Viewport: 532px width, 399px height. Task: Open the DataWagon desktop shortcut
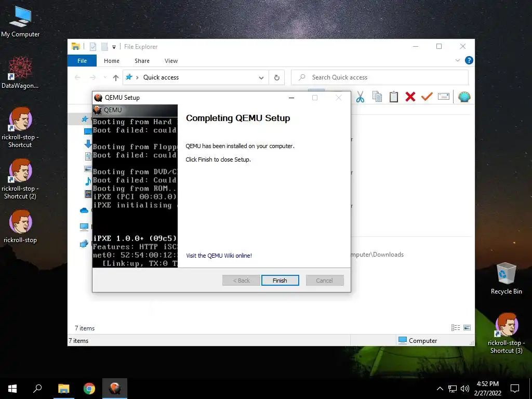(20, 73)
